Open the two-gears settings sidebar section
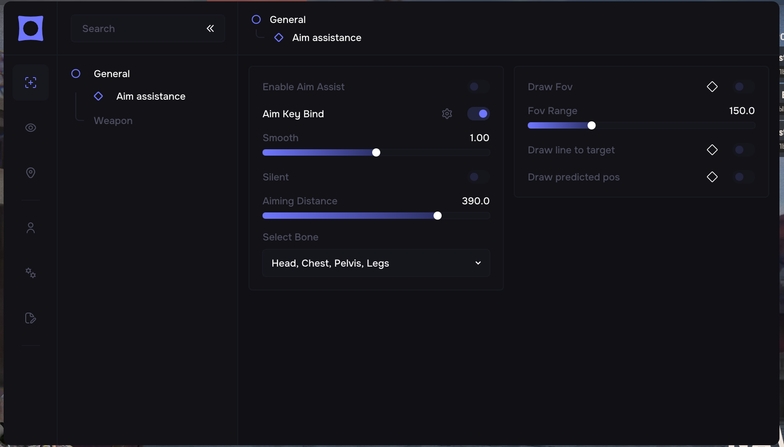Screen dimensions: 784x447 (x=30, y=273)
